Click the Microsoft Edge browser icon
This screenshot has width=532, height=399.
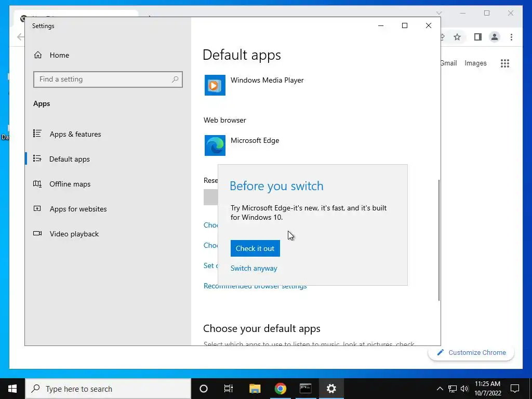click(215, 145)
